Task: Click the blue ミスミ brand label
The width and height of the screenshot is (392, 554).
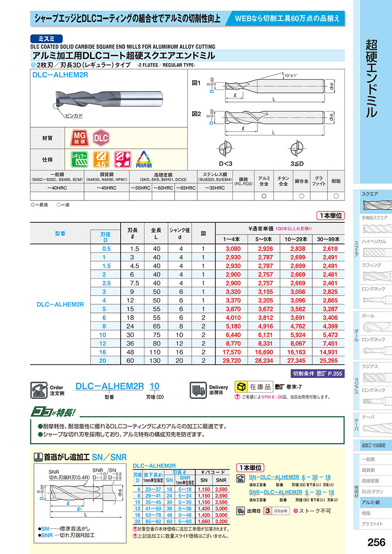Action: pos(47,38)
